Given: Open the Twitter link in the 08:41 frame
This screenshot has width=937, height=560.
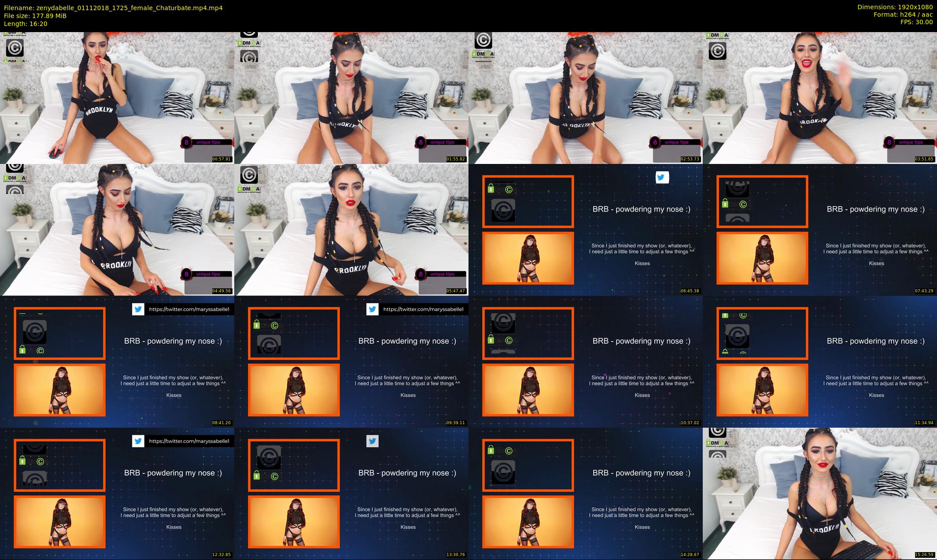Looking at the screenshot, I should pyautogui.click(x=189, y=309).
